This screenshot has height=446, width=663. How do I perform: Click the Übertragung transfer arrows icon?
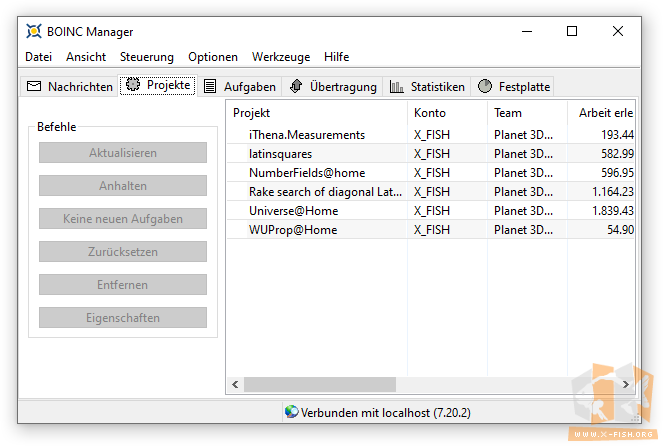[x=297, y=87]
